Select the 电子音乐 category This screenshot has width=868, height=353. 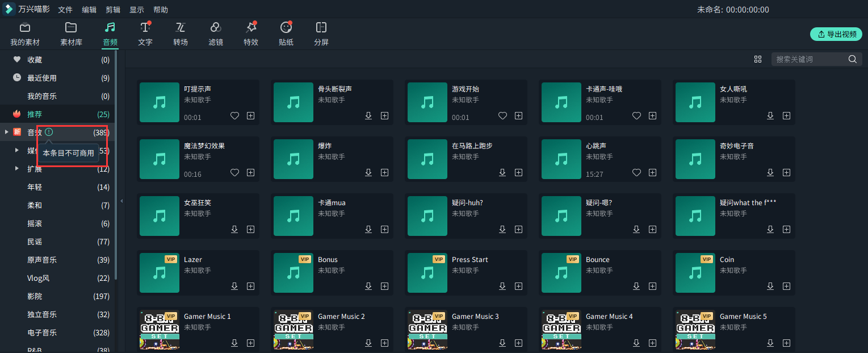pos(42,333)
